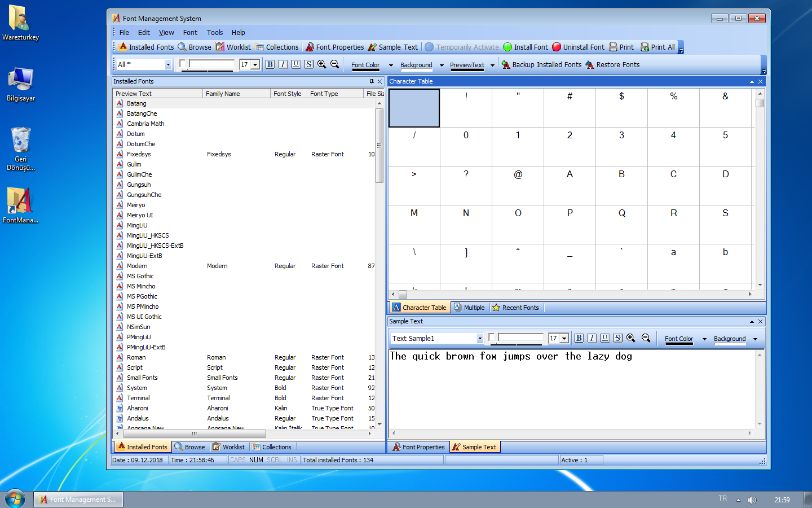
Task: Toggle Strikethrough in the Sample Text panel
Action: pos(618,338)
